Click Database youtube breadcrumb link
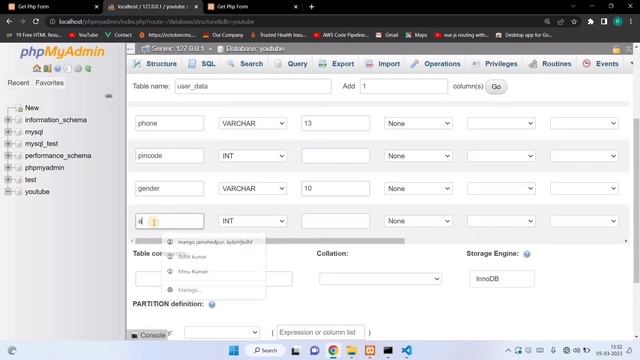 pyautogui.click(x=255, y=49)
